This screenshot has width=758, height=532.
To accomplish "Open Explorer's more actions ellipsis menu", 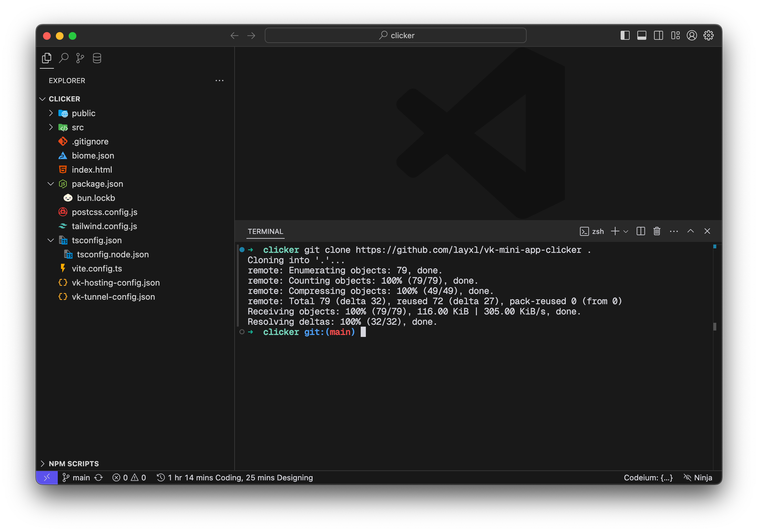I will (220, 81).
